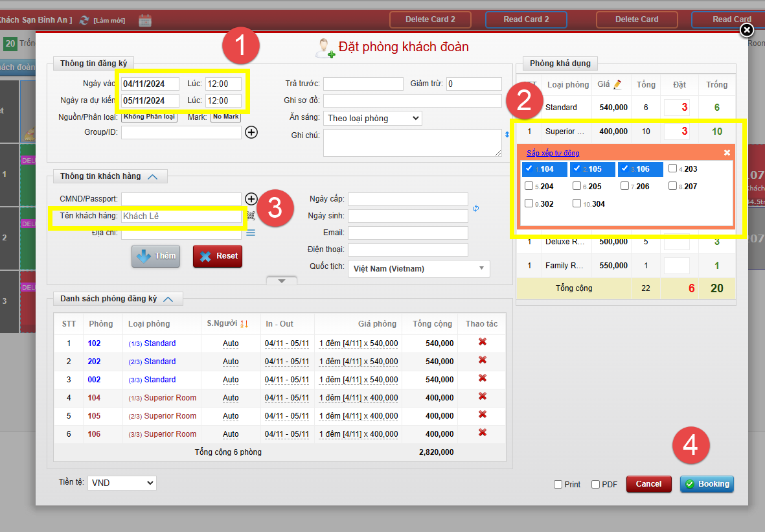Image resolution: width=765 pixels, height=532 pixels.
Task: Click plus icon next to Group/ID field
Action: [x=251, y=132]
